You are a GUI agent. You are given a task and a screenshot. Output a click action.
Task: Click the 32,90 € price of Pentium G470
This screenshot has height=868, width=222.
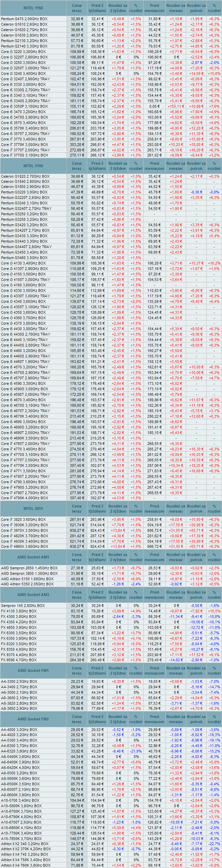[x=77, y=19]
